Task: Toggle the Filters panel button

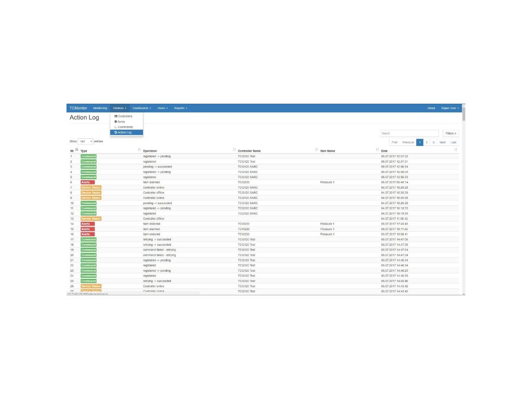Action: [x=450, y=134]
